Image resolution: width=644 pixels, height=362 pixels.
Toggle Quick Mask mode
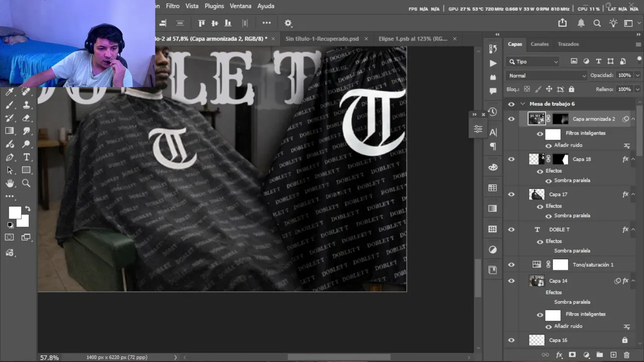pyautogui.click(x=10, y=237)
